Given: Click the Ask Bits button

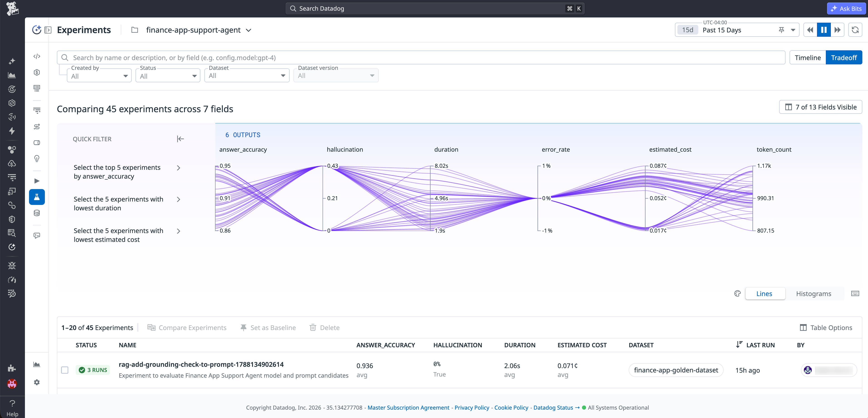Looking at the screenshot, I should [846, 8].
